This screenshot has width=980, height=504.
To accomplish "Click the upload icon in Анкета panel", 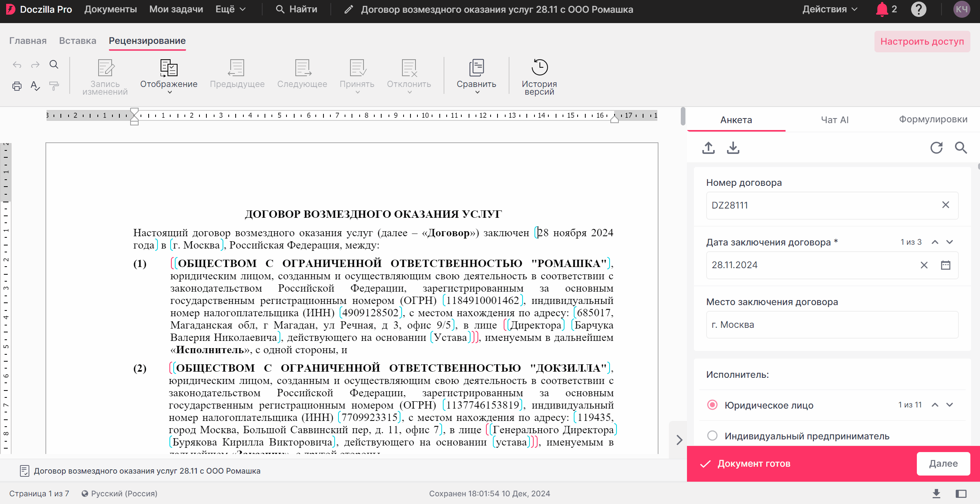I will click(709, 148).
